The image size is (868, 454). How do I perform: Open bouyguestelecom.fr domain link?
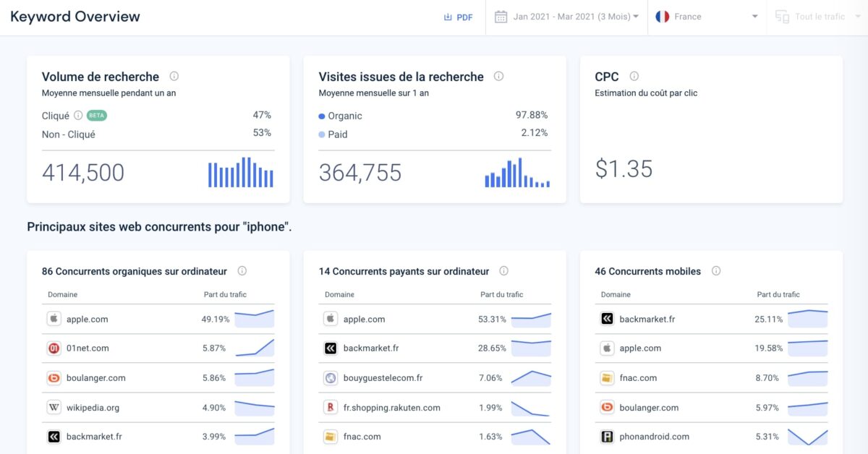click(x=383, y=378)
